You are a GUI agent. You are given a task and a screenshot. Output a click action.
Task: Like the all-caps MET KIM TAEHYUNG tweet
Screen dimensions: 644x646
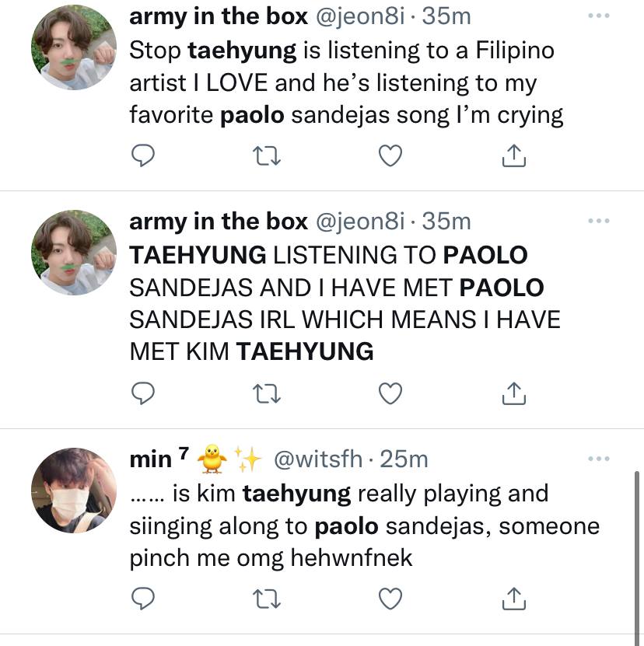pos(390,395)
